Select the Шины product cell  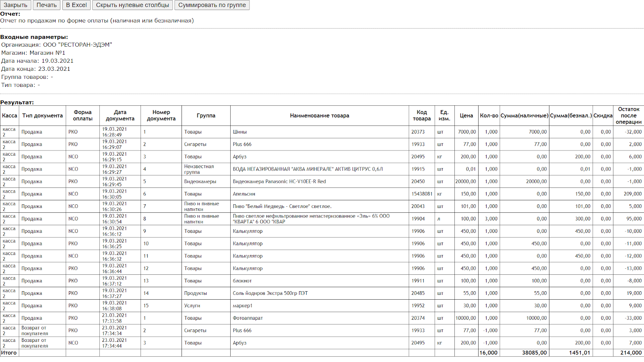(x=240, y=132)
